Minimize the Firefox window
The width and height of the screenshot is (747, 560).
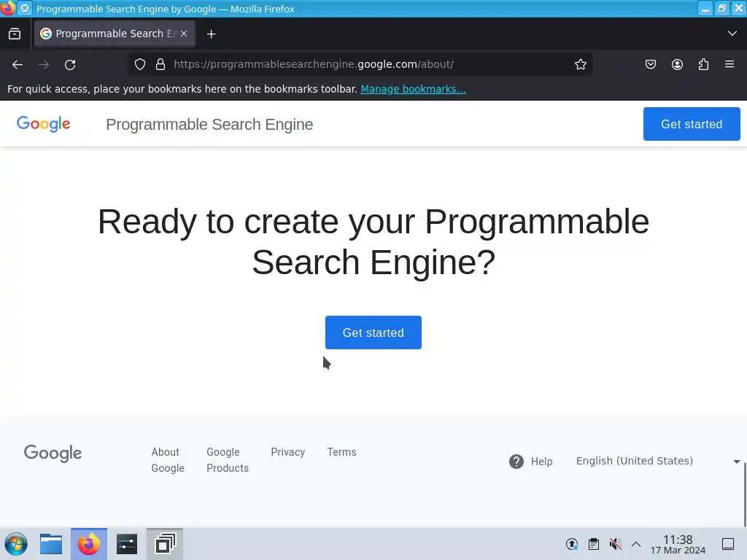pyautogui.click(x=705, y=9)
